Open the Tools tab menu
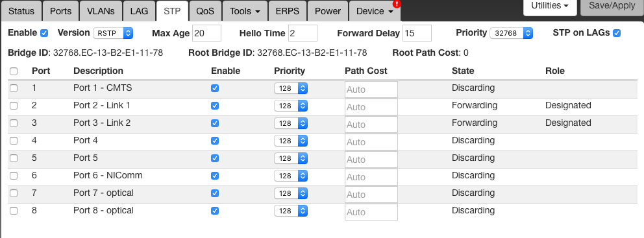Viewport: 644px width, 238px height. [x=245, y=11]
